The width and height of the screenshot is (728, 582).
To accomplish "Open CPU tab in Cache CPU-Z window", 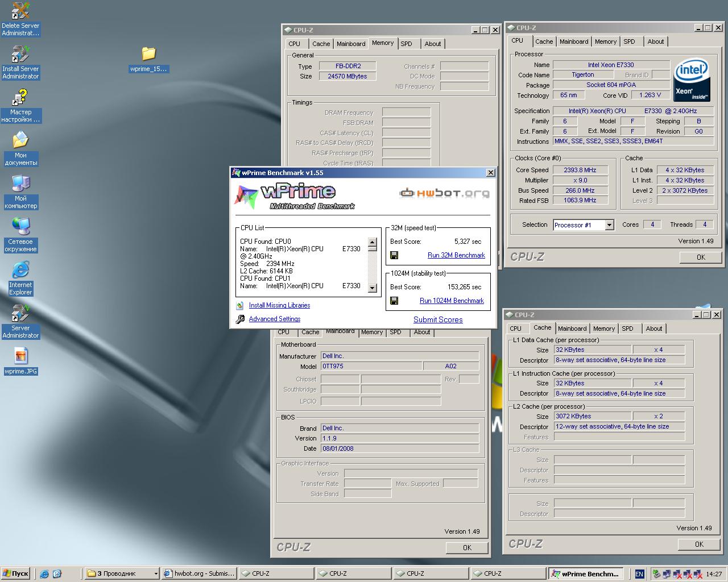I will tap(515, 329).
